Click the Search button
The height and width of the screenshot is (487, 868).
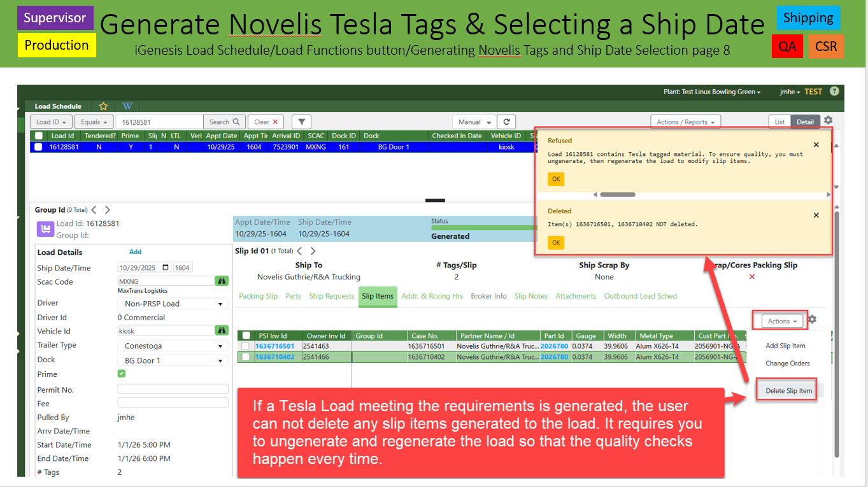coord(224,122)
